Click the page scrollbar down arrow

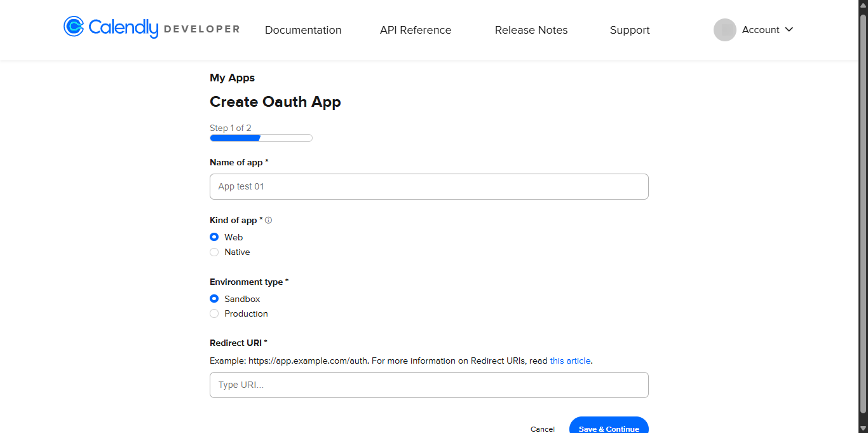click(863, 428)
